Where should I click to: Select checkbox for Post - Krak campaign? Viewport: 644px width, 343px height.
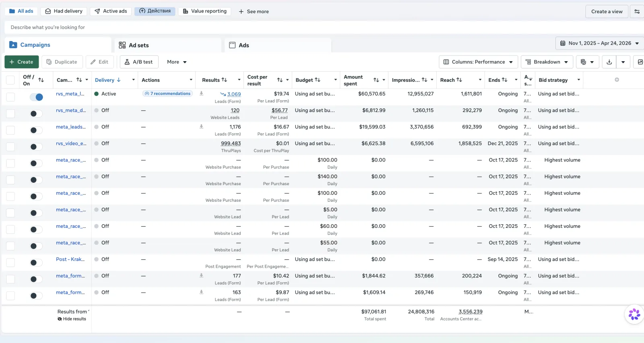[10, 262]
